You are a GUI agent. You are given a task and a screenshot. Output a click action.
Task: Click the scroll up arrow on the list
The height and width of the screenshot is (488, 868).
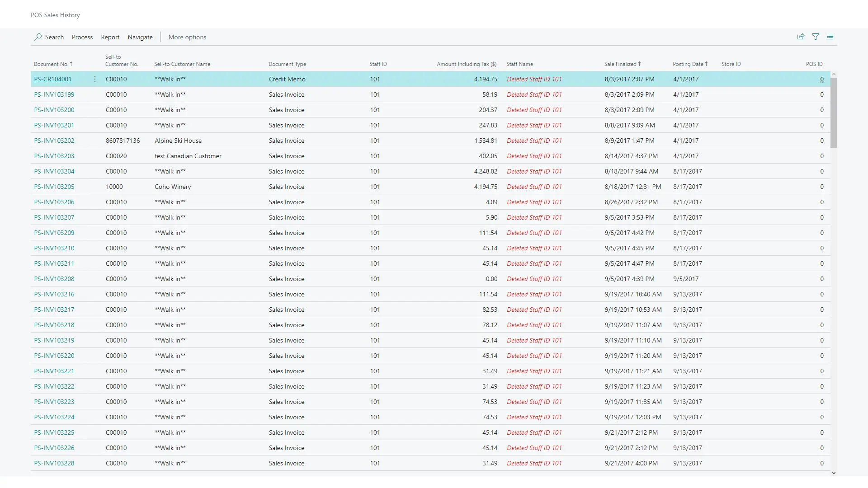click(x=834, y=74)
